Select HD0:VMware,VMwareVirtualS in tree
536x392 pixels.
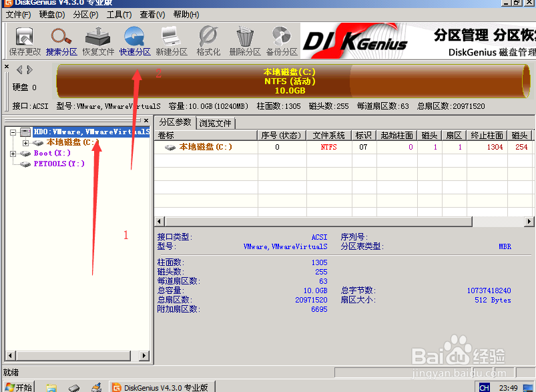coord(91,132)
